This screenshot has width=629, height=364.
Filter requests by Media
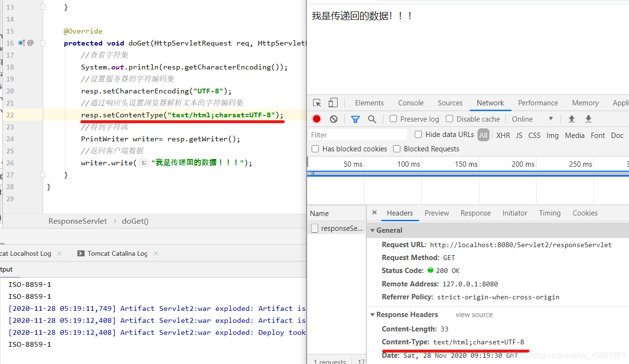coord(575,136)
